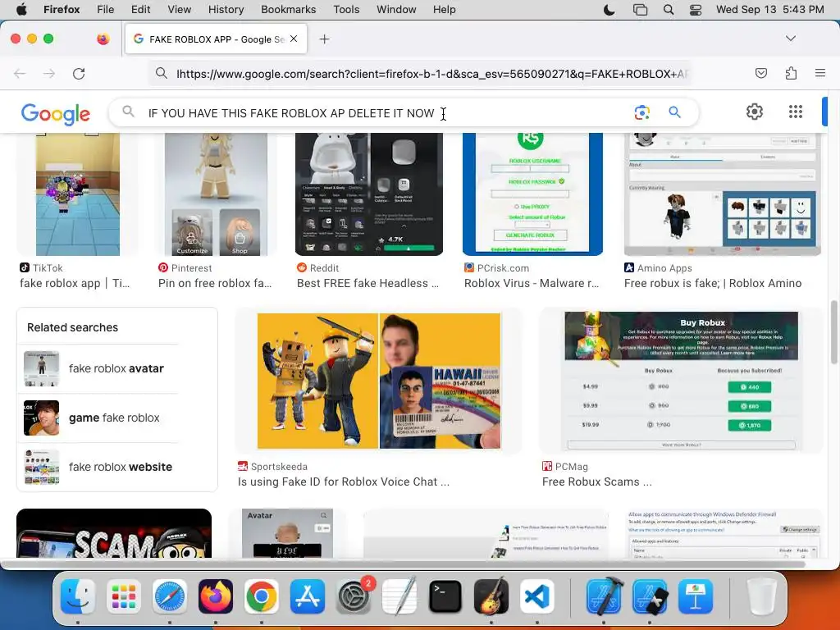Viewport: 840px width, 630px height.
Task: Select related search game fake roblox
Action: point(101,418)
